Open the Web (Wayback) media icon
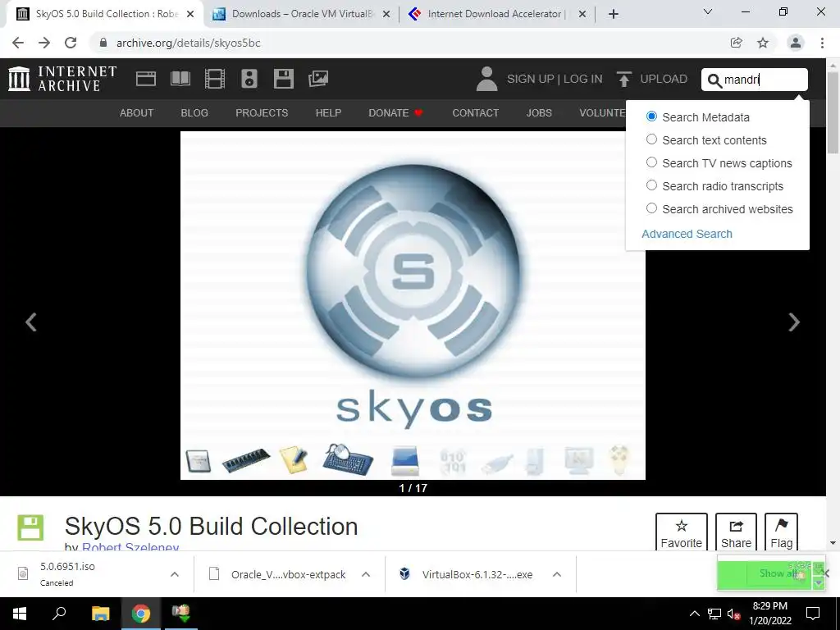The width and height of the screenshot is (840, 630). [146, 79]
